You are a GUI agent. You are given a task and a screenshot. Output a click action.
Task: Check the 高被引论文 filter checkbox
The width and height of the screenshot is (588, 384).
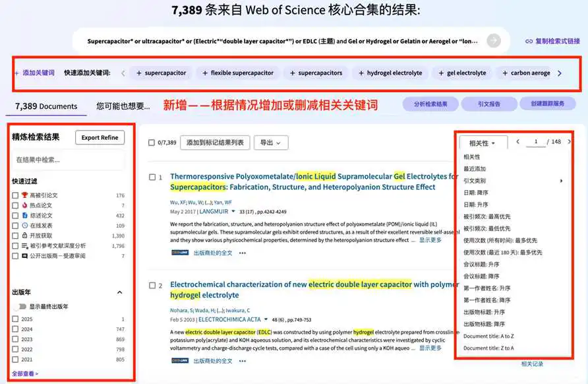[x=15, y=196]
